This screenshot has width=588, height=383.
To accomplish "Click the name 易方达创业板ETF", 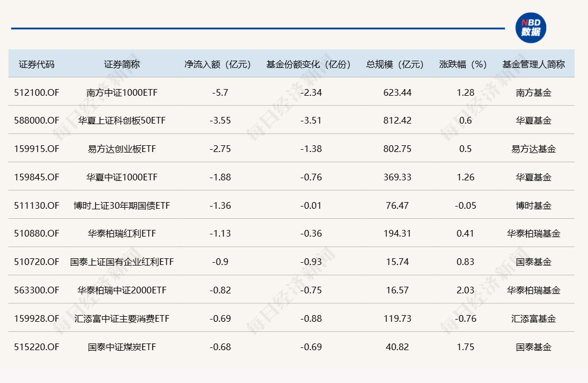I will tap(122, 149).
